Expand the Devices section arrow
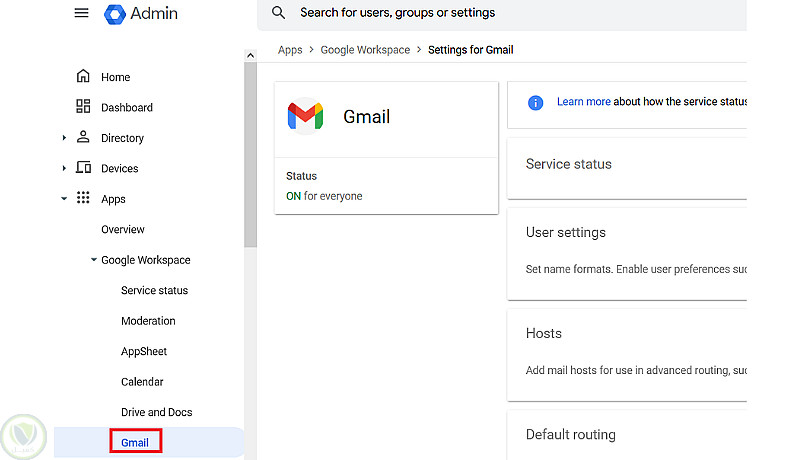Image resolution: width=800 pixels, height=460 pixels. click(x=65, y=168)
